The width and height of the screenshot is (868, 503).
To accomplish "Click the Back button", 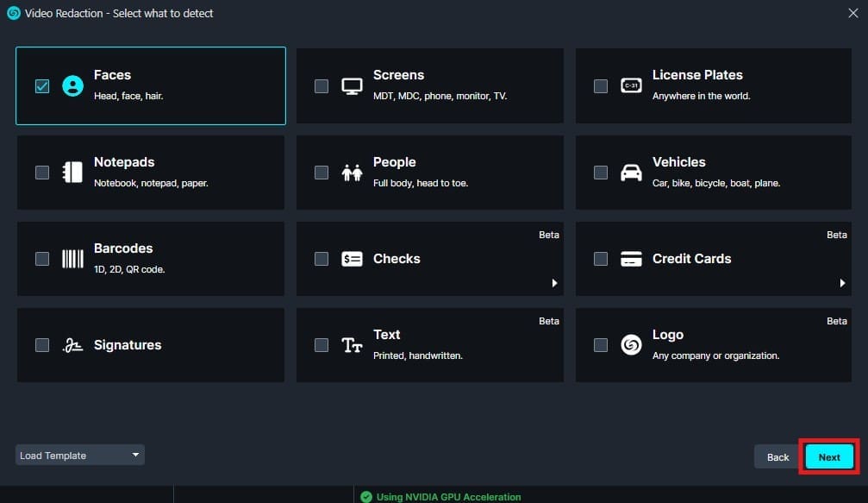I will point(777,456).
